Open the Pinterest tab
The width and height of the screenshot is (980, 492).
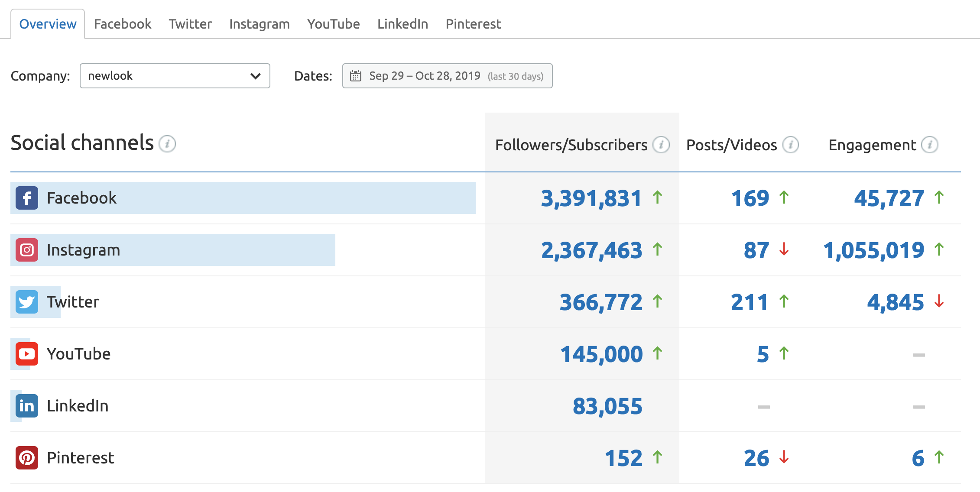click(473, 24)
